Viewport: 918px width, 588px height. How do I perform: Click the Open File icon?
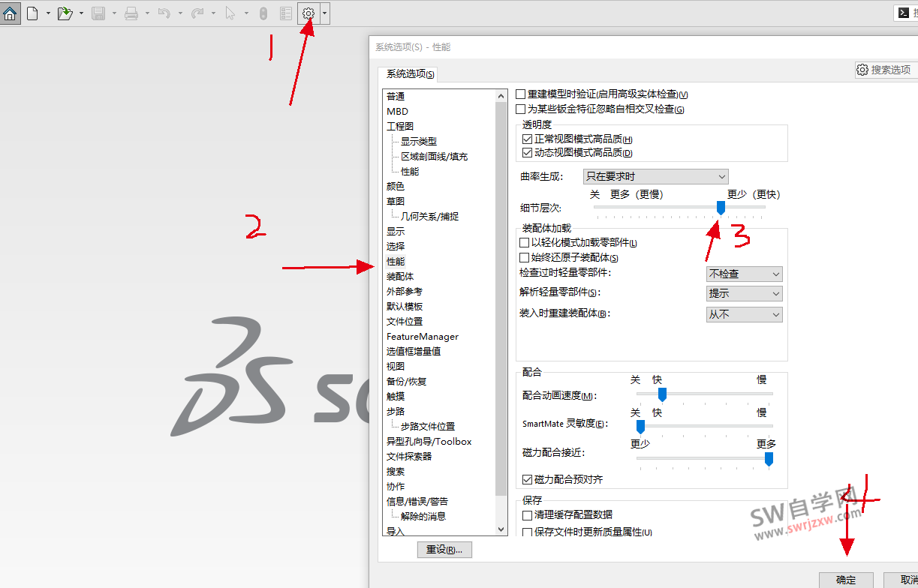(64, 13)
